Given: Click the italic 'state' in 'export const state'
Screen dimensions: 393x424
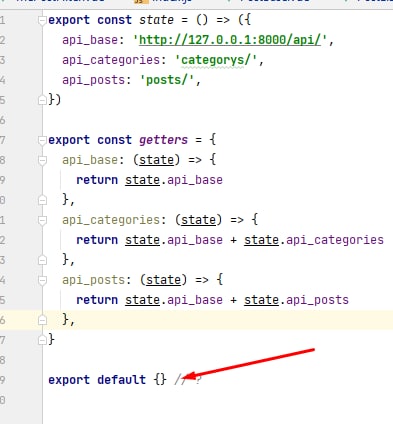Looking at the screenshot, I should (156, 20).
